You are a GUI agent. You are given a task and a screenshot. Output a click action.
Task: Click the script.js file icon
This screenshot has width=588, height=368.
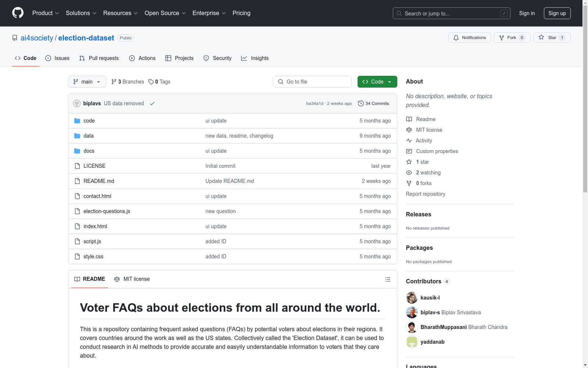point(77,241)
